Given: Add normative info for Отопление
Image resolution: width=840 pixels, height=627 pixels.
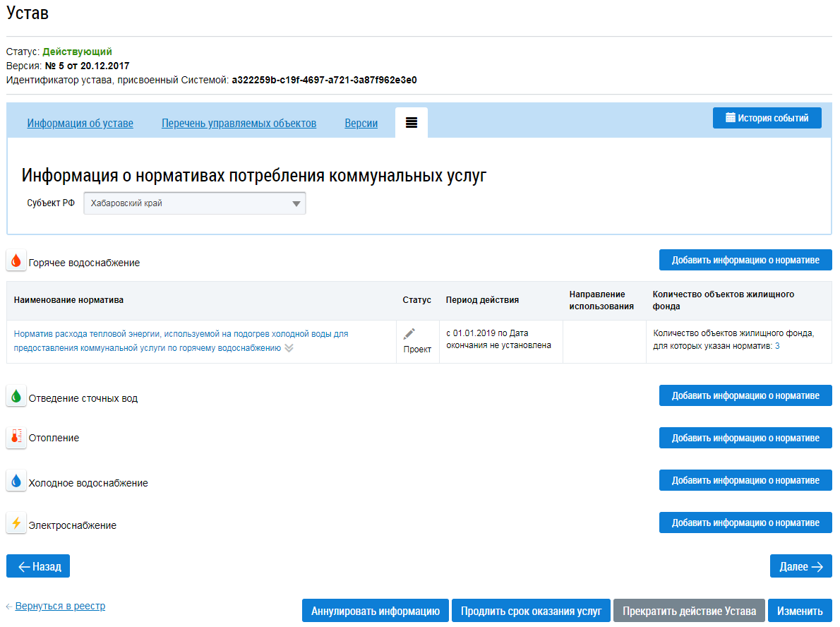Looking at the screenshot, I should pos(745,438).
